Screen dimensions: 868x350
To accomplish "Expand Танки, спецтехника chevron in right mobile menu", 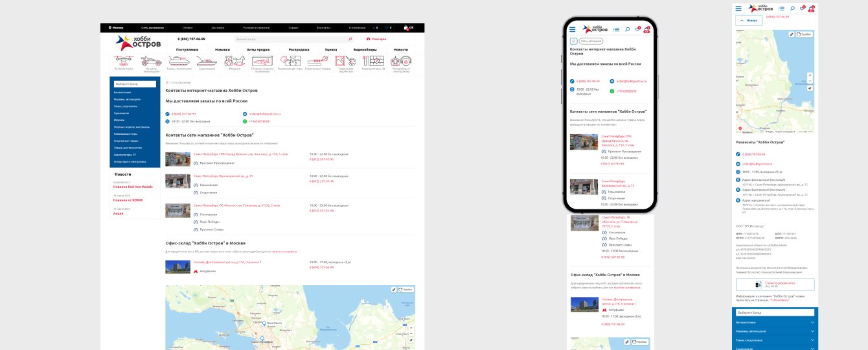I will [812, 339].
